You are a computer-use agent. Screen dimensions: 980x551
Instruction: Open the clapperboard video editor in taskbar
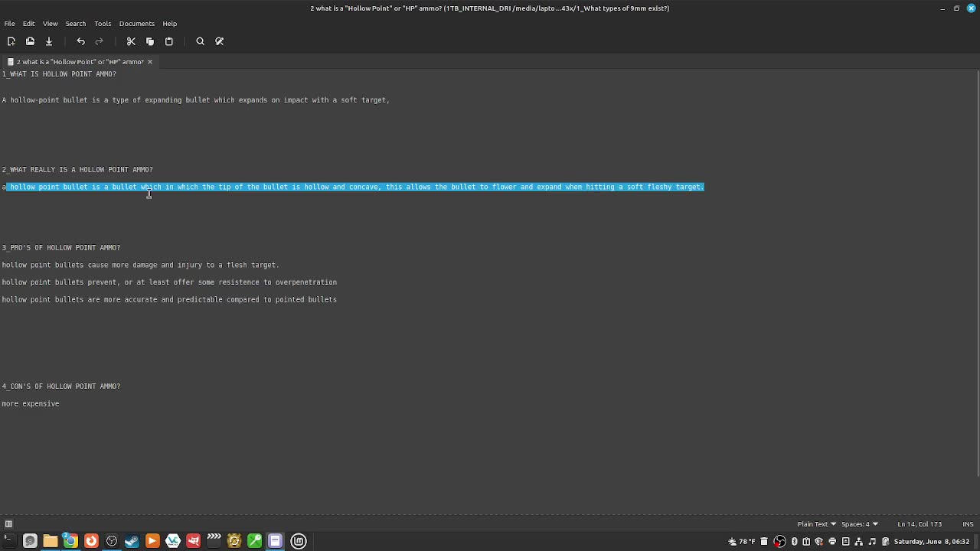(x=214, y=541)
